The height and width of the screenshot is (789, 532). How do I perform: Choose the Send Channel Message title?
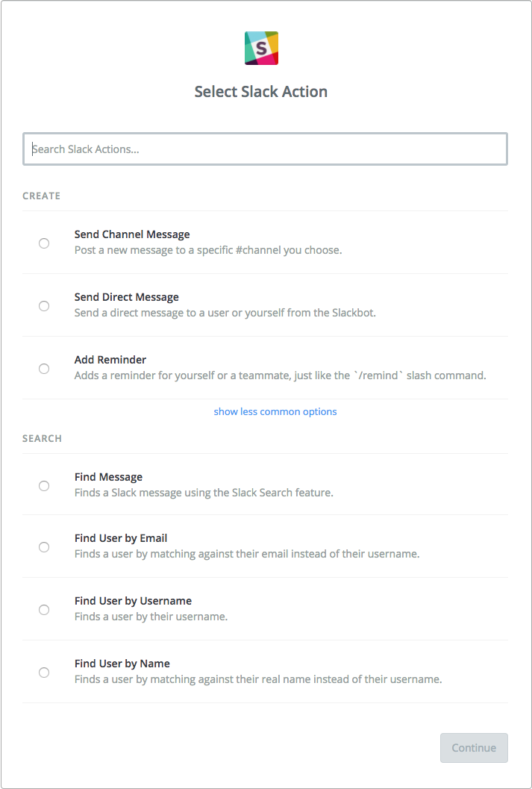[x=132, y=234]
